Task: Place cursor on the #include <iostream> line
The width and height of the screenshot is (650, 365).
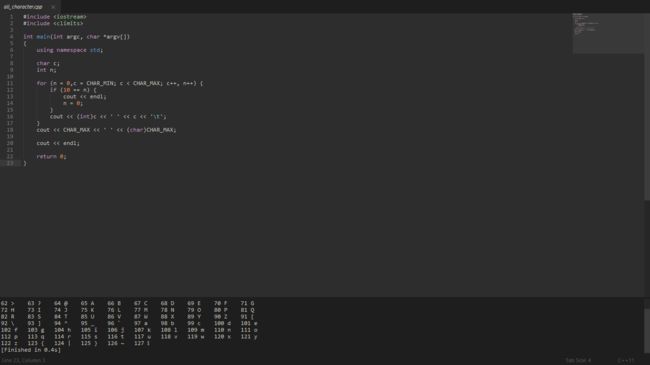Action: [55, 17]
